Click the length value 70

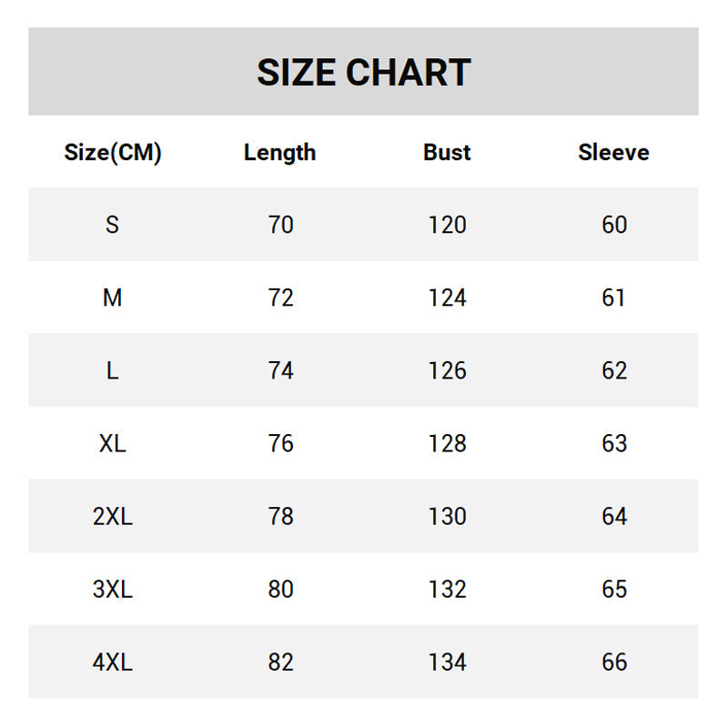(x=280, y=225)
